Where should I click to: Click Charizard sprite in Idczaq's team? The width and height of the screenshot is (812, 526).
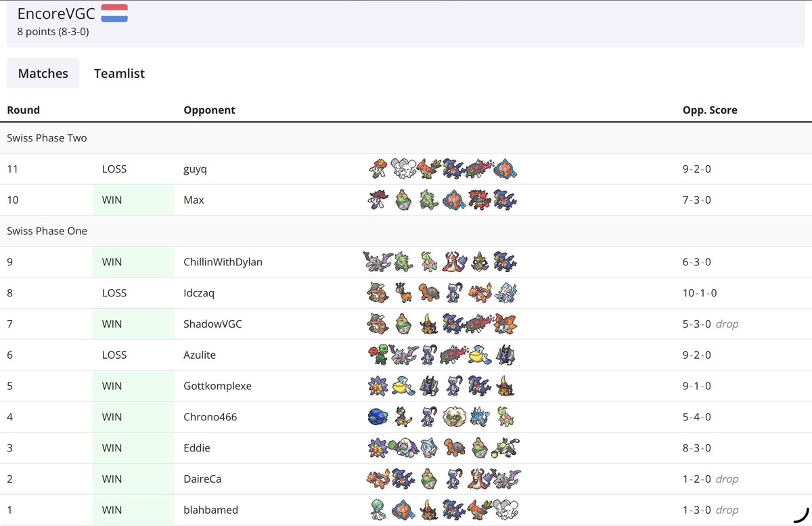[x=478, y=293]
